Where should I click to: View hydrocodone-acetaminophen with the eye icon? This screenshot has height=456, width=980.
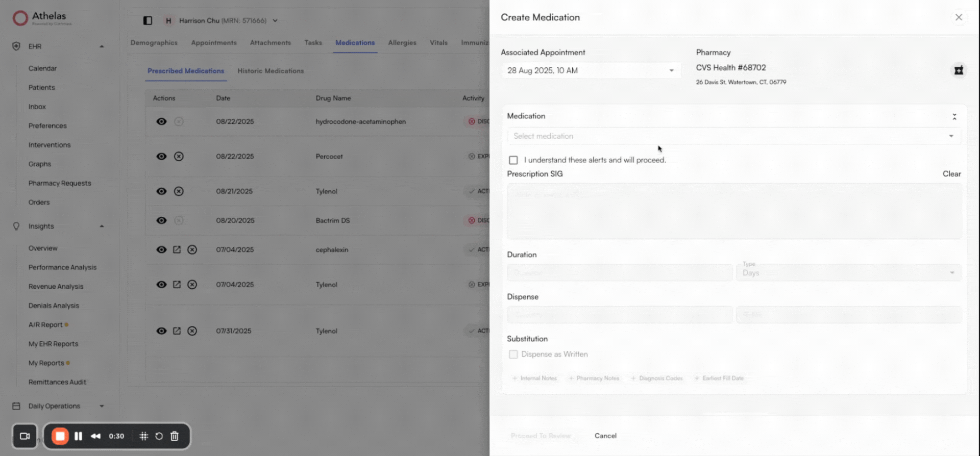pos(161,121)
